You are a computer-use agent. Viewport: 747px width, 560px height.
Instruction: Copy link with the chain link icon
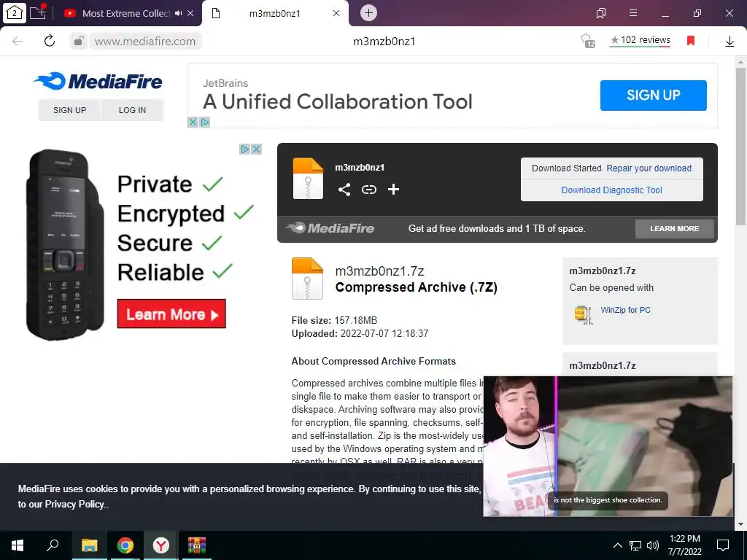[x=368, y=190]
